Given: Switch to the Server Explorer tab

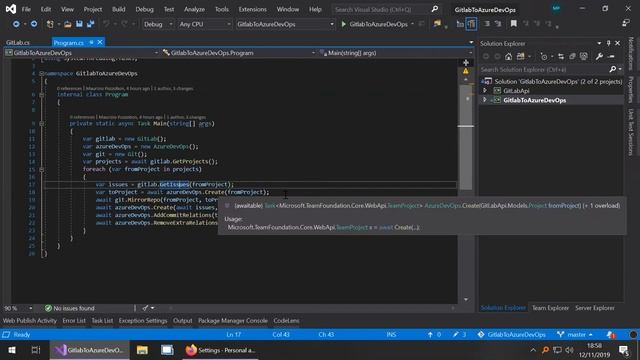Looking at the screenshot, I should 594,308.
